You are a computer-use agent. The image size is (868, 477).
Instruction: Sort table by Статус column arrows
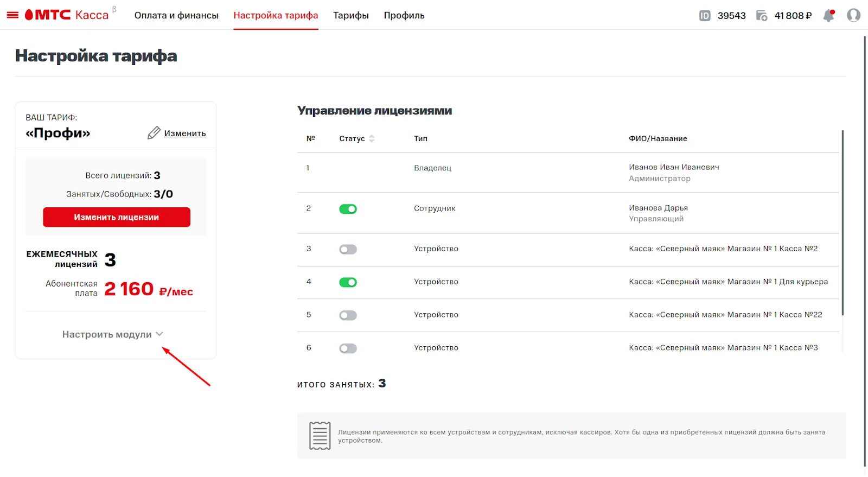[x=372, y=139]
